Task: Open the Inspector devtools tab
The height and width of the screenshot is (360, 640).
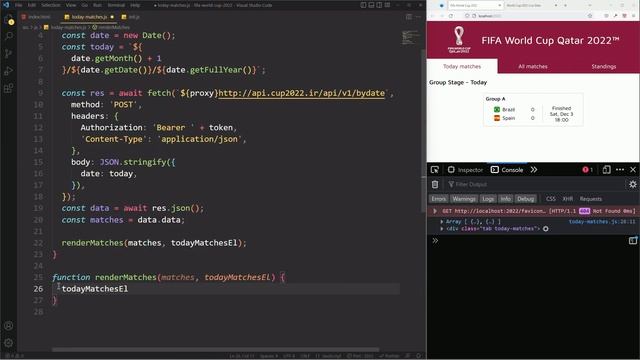Action: click(465, 170)
